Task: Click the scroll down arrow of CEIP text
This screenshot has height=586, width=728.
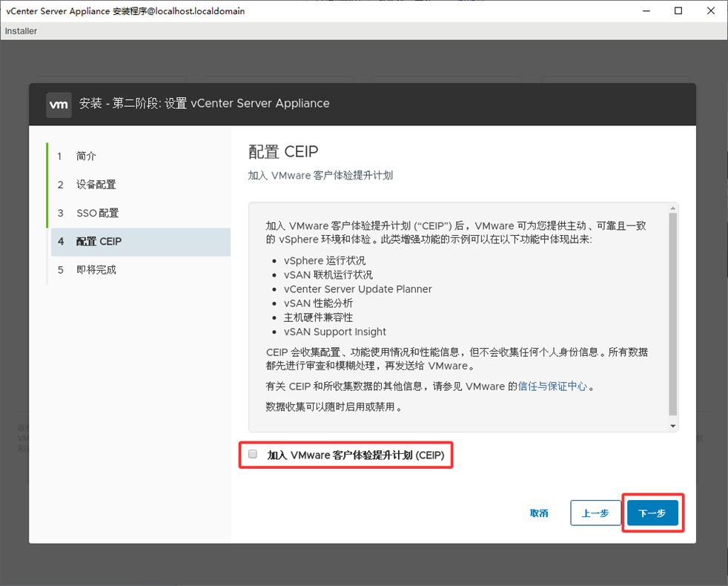Action: [x=673, y=426]
